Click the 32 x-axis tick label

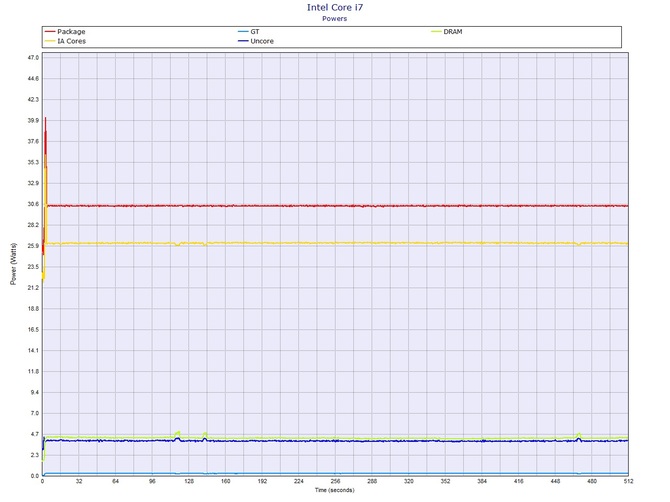coord(79,481)
